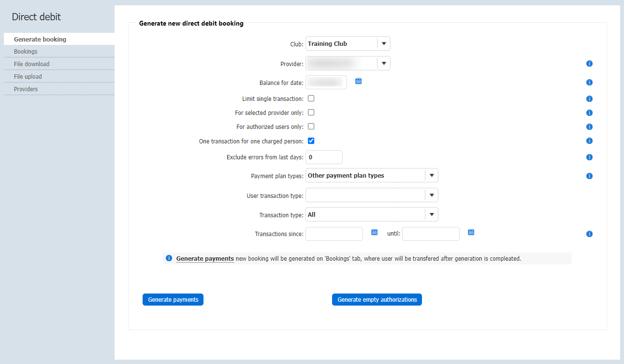Show info for Limit single transaction

[589, 99]
